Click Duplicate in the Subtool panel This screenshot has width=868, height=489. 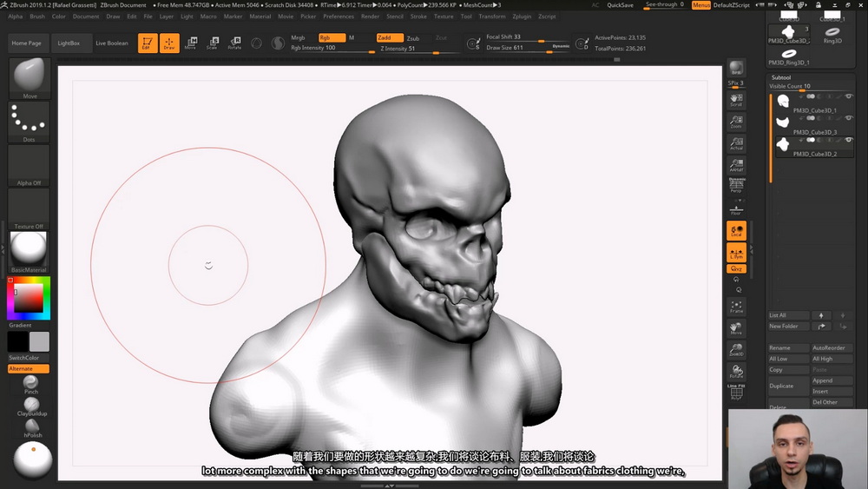point(788,386)
